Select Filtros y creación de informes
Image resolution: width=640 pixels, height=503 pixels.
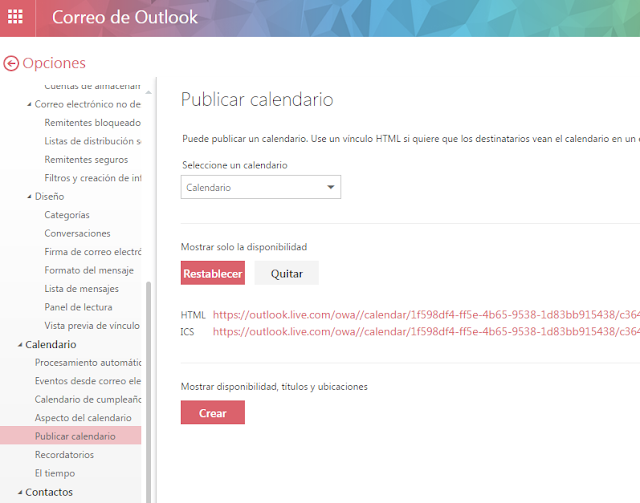(x=93, y=178)
